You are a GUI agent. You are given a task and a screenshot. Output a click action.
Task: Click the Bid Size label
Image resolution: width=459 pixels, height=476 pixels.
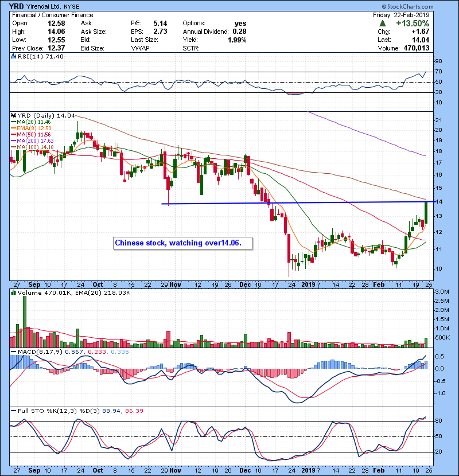tap(92, 48)
